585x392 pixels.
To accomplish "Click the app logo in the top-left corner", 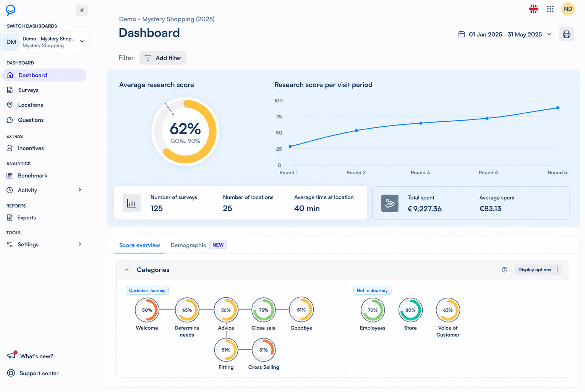I will tap(11, 10).
